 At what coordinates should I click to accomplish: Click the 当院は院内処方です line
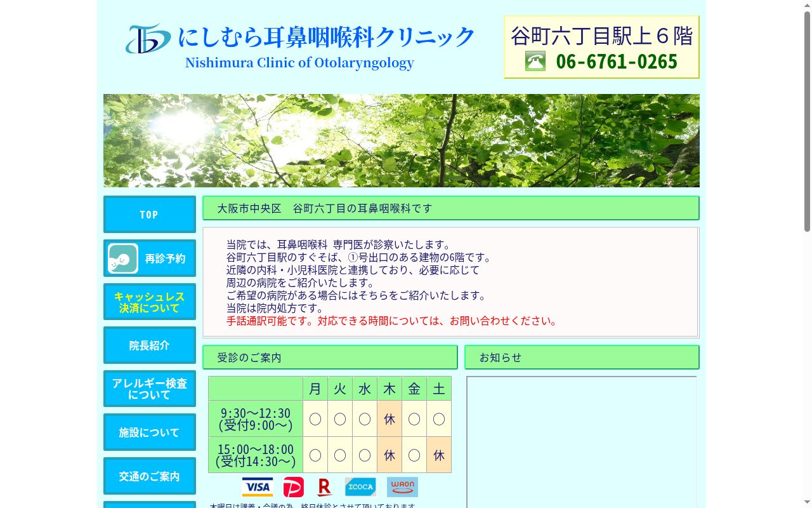pyautogui.click(x=275, y=308)
